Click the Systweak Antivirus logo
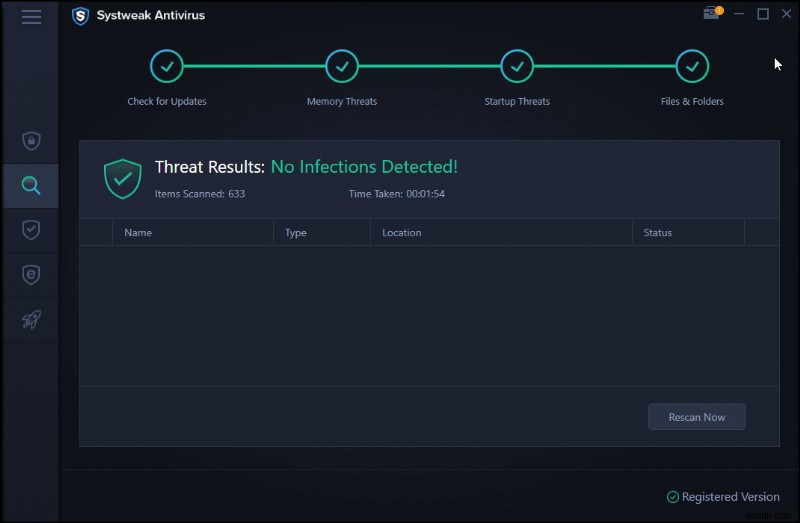 point(81,16)
